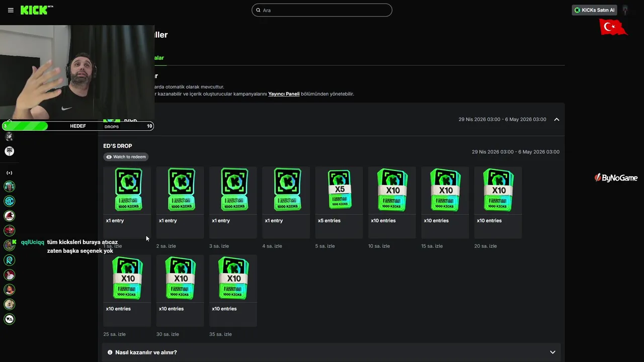Open the Yayıncı Paneli link
Image resolution: width=644 pixels, height=362 pixels.
click(x=284, y=94)
